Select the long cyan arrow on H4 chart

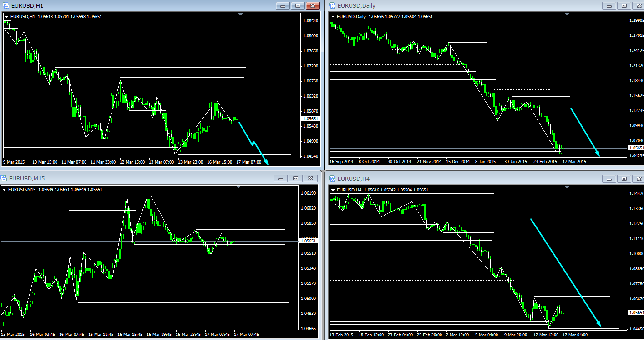(x=566, y=273)
